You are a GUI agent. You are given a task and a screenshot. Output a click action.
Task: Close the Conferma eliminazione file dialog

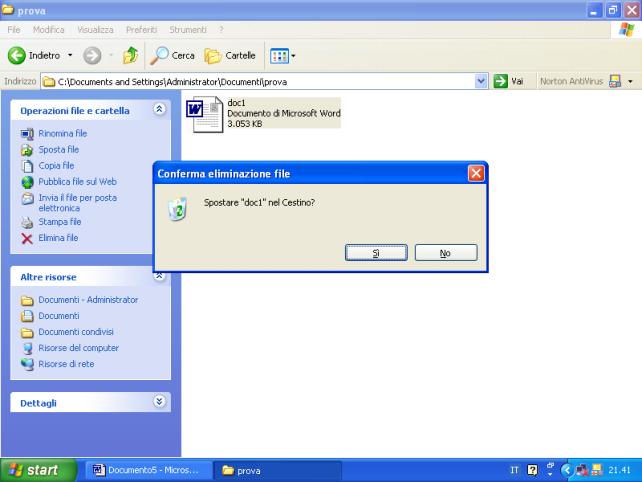click(x=476, y=174)
